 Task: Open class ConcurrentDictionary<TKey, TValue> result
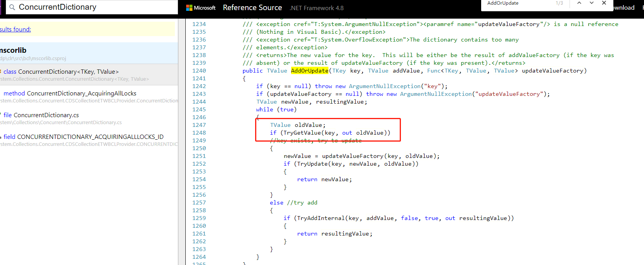[x=89, y=75]
